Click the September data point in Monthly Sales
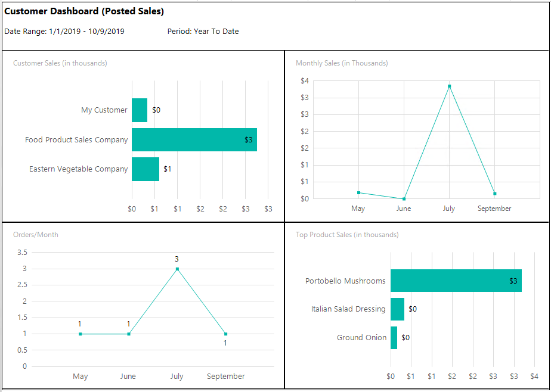This screenshot has height=392, width=551. pyautogui.click(x=494, y=194)
